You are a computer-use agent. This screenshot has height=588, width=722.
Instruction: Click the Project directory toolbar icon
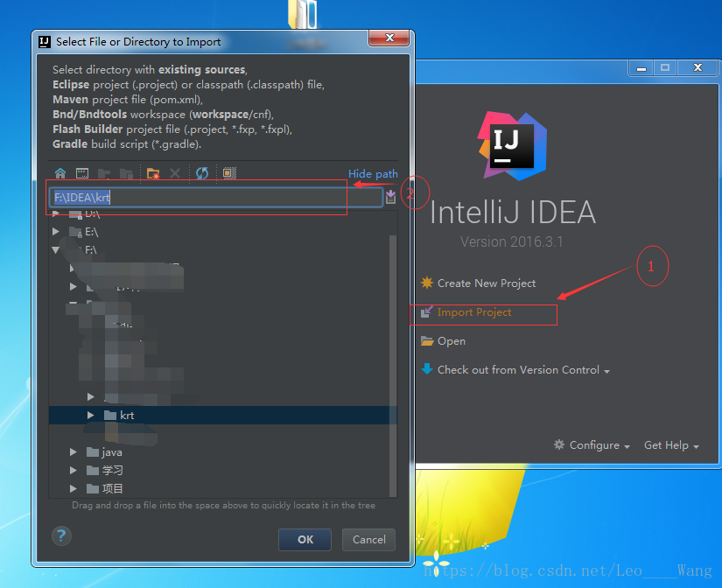pos(104,173)
